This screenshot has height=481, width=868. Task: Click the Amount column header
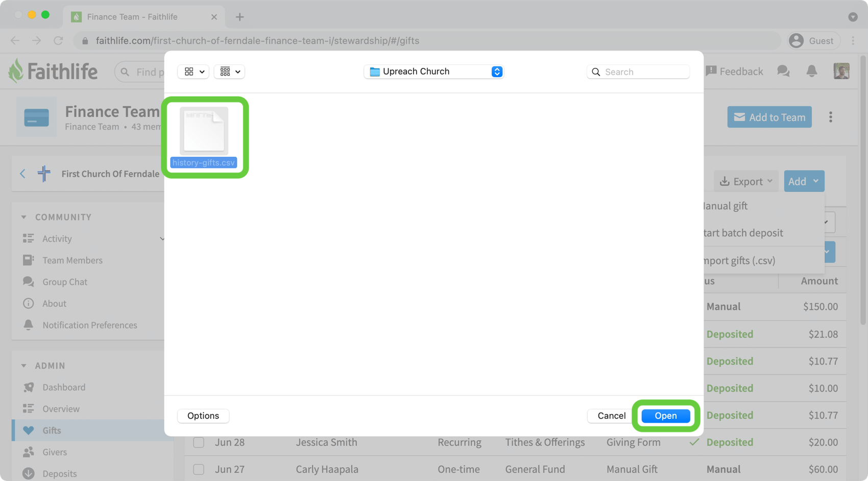tap(819, 281)
